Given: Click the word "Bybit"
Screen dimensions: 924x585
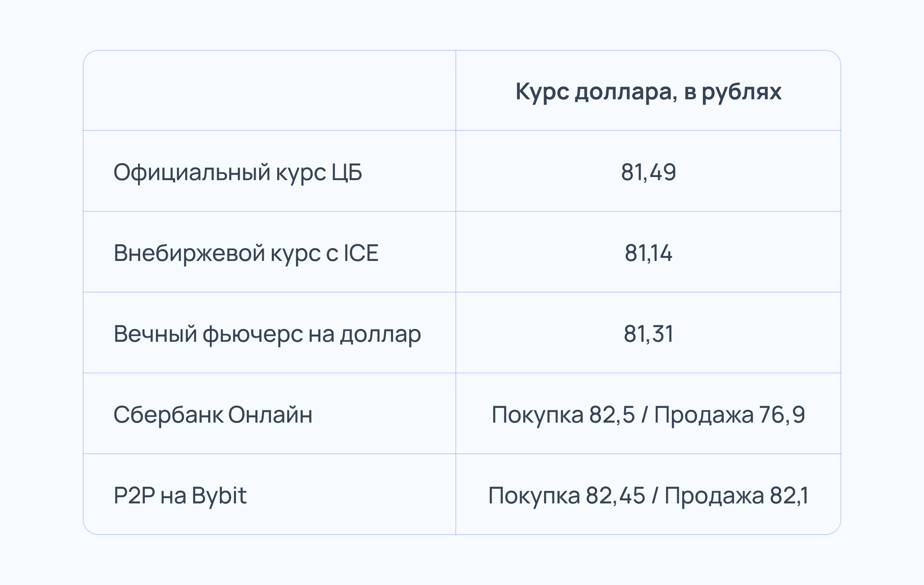Looking at the screenshot, I should point(219,495).
